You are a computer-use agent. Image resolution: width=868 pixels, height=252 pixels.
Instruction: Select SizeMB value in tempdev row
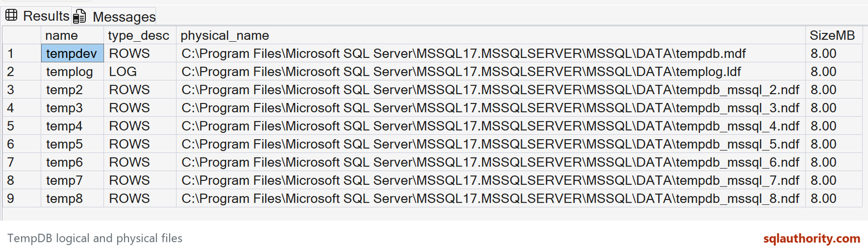pos(833,53)
